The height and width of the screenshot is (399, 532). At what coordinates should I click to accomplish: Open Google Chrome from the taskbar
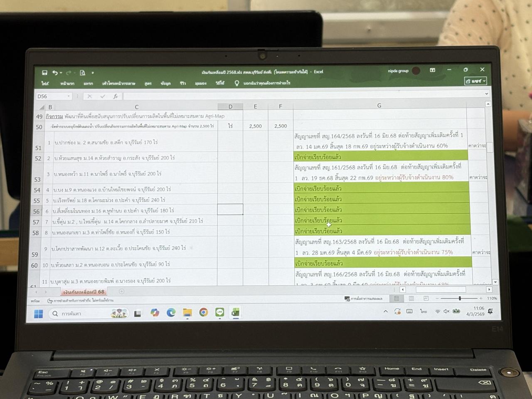pyautogui.click(x=203, y=313)
